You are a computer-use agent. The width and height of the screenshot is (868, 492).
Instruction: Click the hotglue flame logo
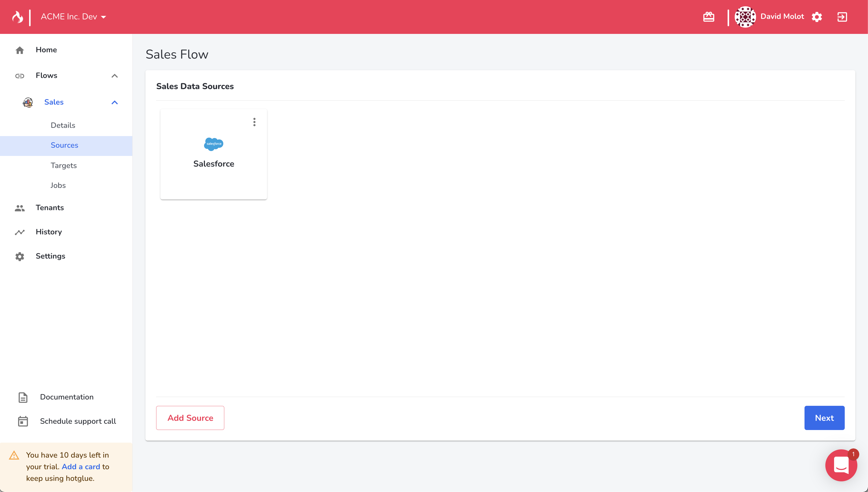coord(18,16)
